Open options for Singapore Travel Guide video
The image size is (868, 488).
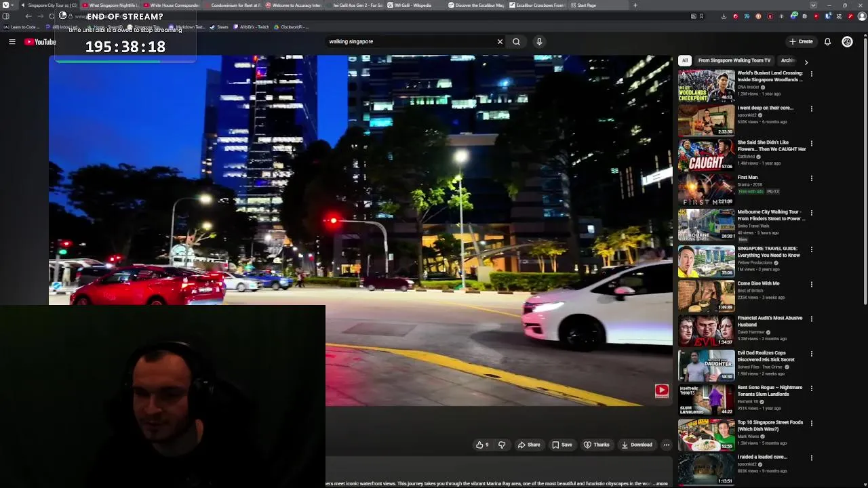811,249
